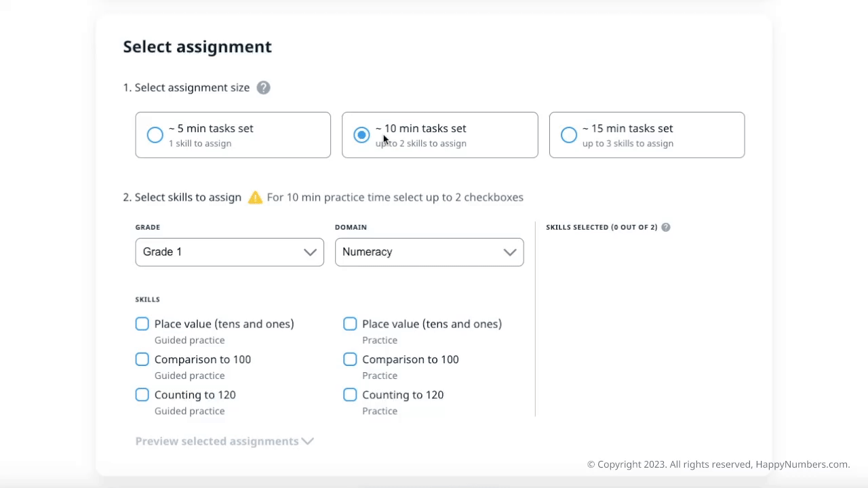
Task: Click help icon beside Skills Selected
Action: pos(666,227)
